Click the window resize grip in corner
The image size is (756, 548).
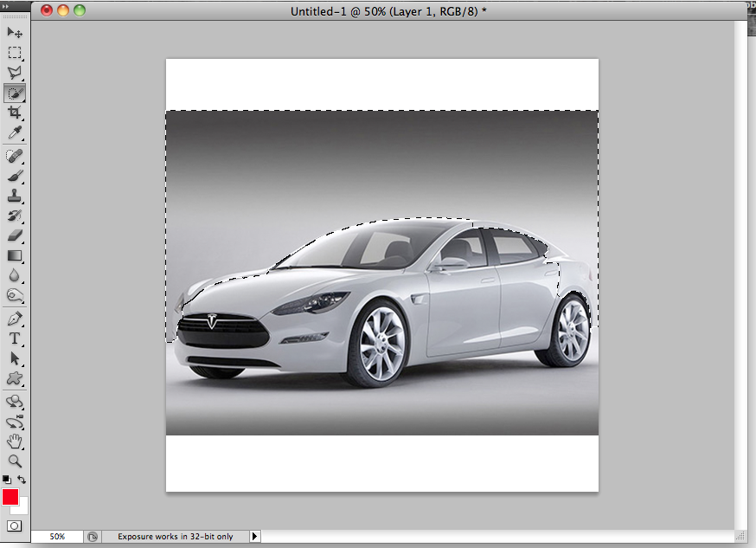pos(740,536)
